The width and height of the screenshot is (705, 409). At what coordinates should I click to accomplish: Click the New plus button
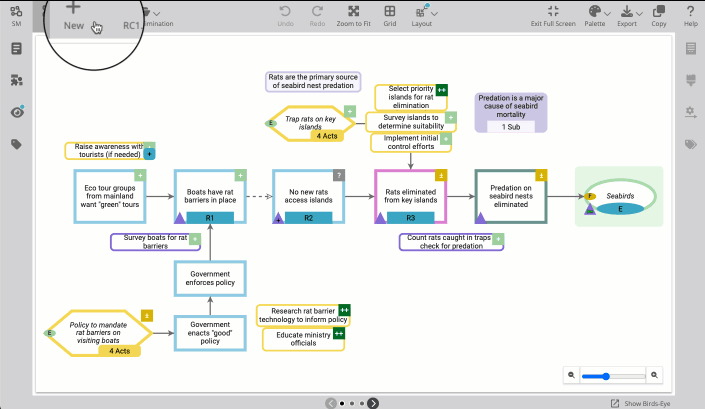tap(74, 9)
